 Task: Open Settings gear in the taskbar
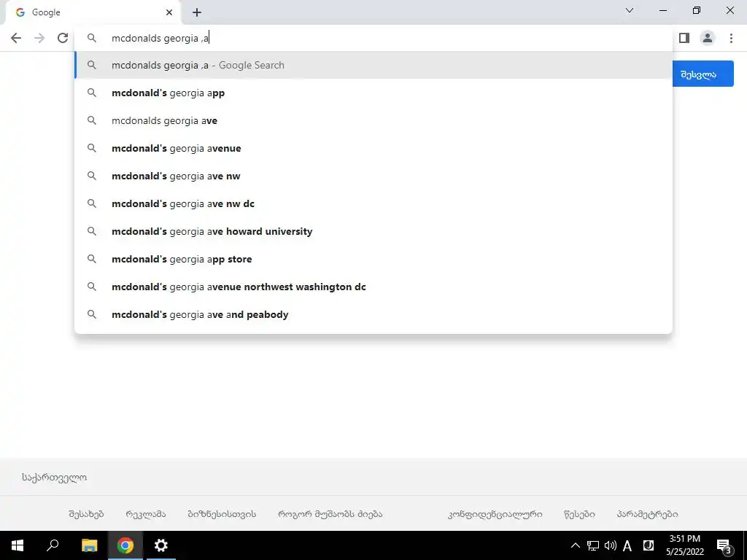tap(161, 545)
